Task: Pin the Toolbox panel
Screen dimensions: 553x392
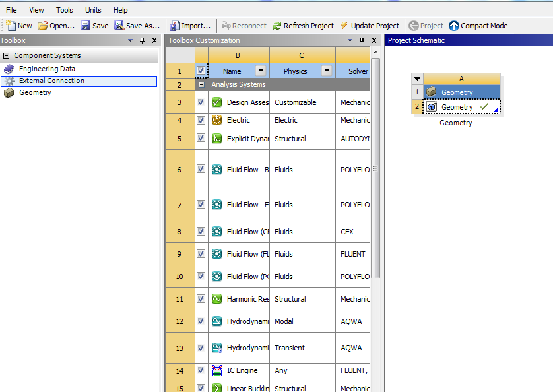Action: pos(142,40)
